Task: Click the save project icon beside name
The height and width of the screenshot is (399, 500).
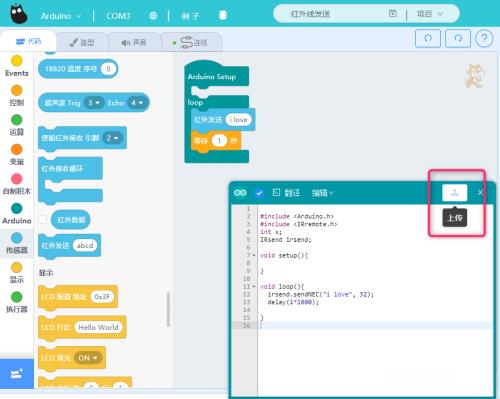Action: pos(393,14)
